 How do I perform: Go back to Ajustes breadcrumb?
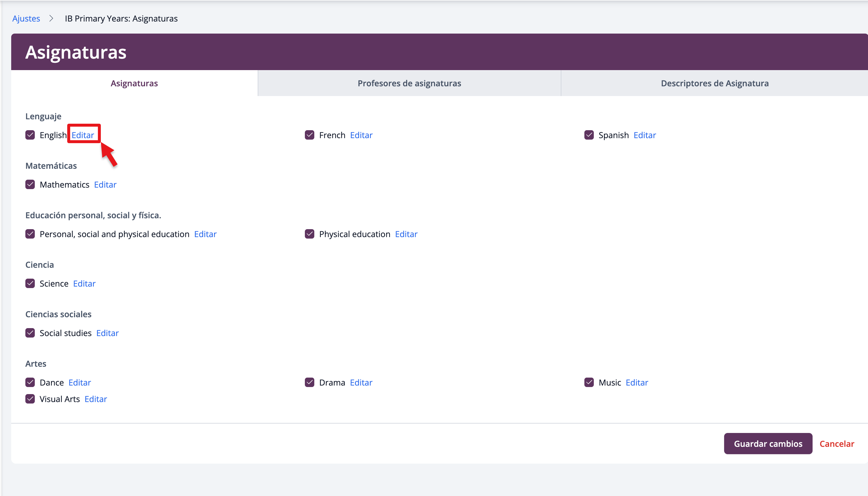point(26,18)
